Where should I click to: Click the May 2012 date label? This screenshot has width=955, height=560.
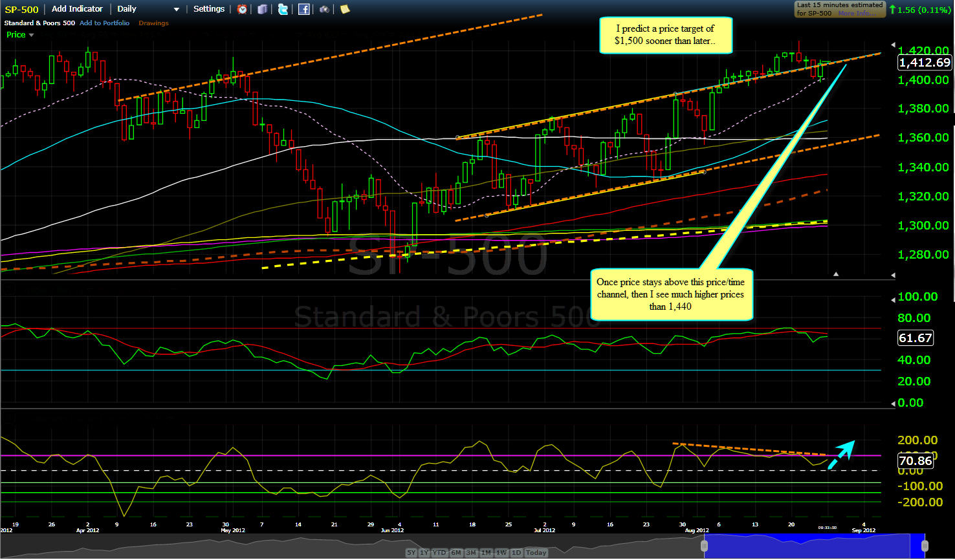pyautogui.click(x=232, y=530)
